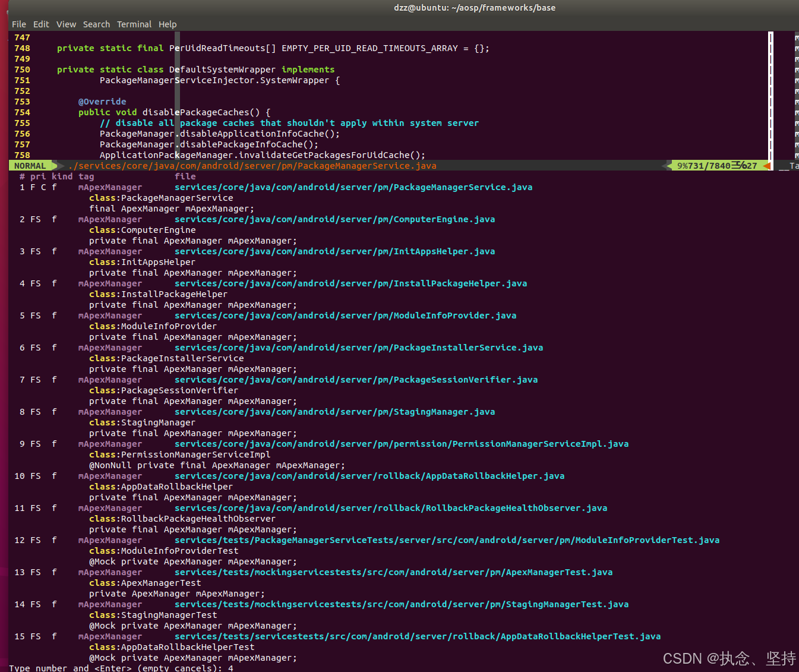Open the Edit menu
Viewport: 799px width, 672px height.
[x=41, y=24]
